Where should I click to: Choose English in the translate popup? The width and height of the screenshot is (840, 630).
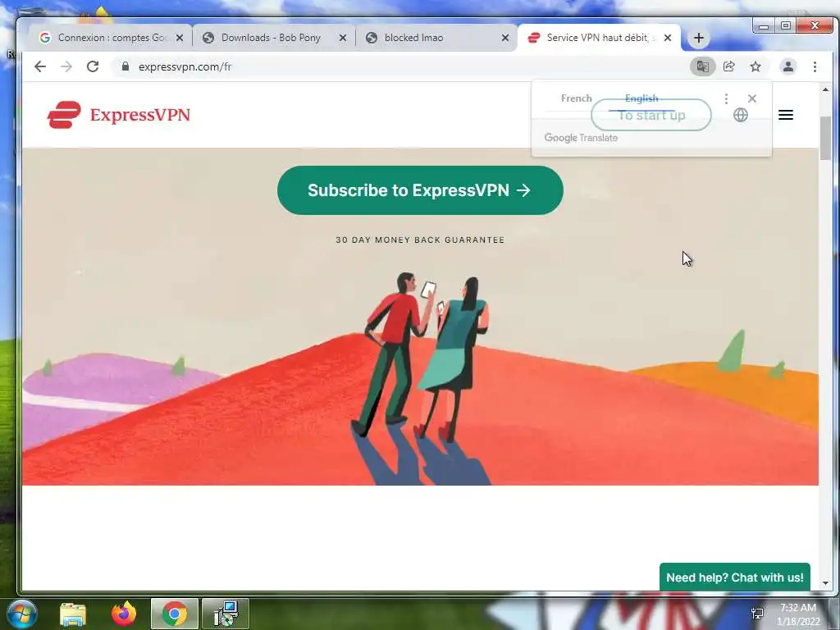coord(641,98)
